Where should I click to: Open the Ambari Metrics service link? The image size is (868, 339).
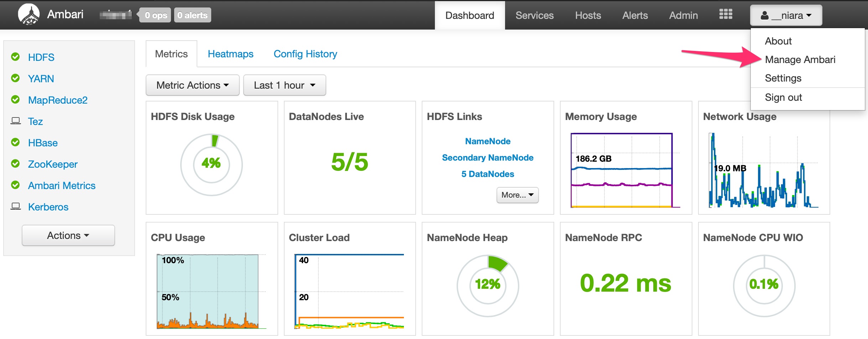pos(62,186)
